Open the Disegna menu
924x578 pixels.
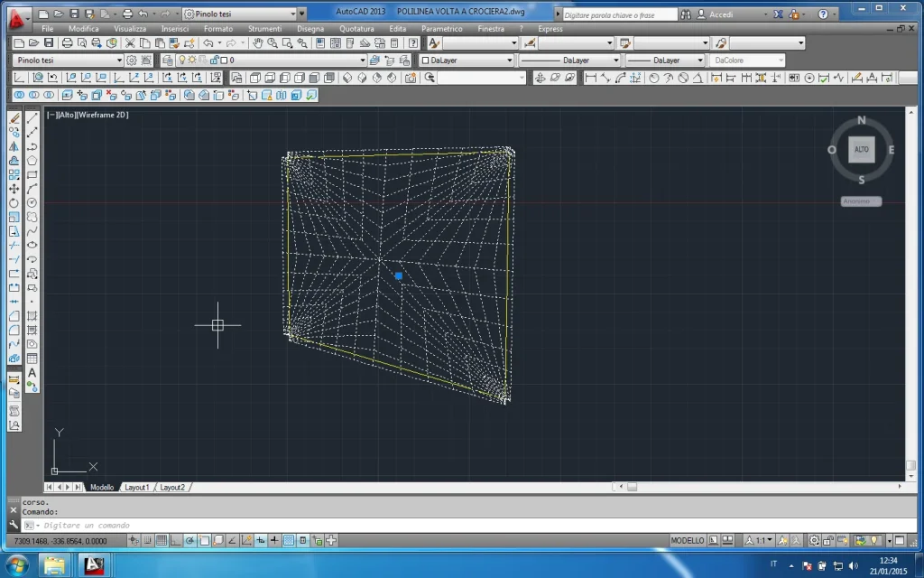[x=310, y=29]
